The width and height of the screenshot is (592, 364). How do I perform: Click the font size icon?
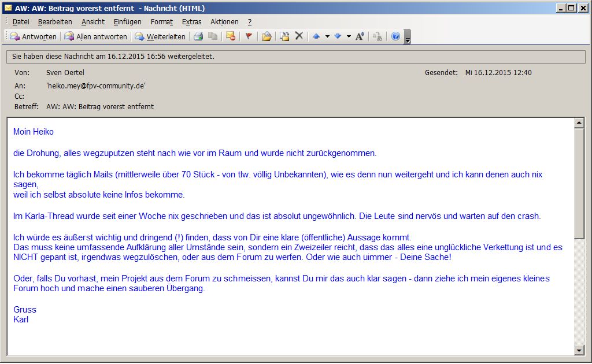click(x=360, y=36)
